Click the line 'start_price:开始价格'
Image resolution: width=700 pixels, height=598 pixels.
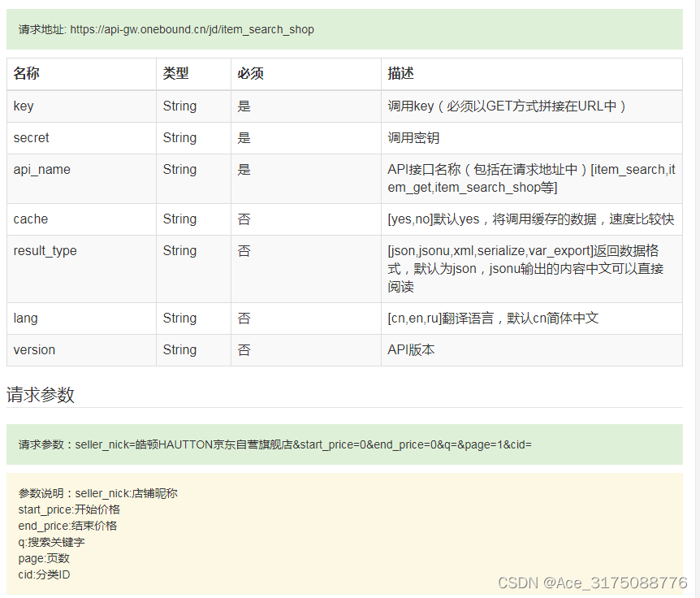tap(69, 509)
